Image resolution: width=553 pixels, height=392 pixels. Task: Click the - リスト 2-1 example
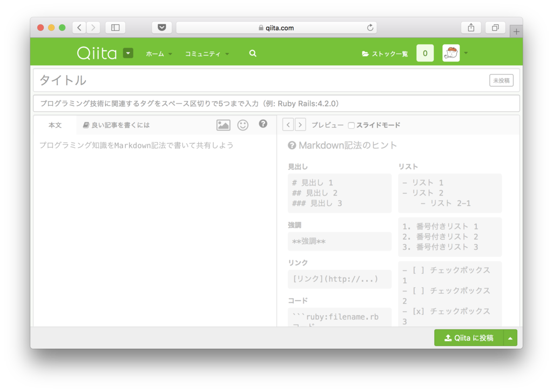446,204
